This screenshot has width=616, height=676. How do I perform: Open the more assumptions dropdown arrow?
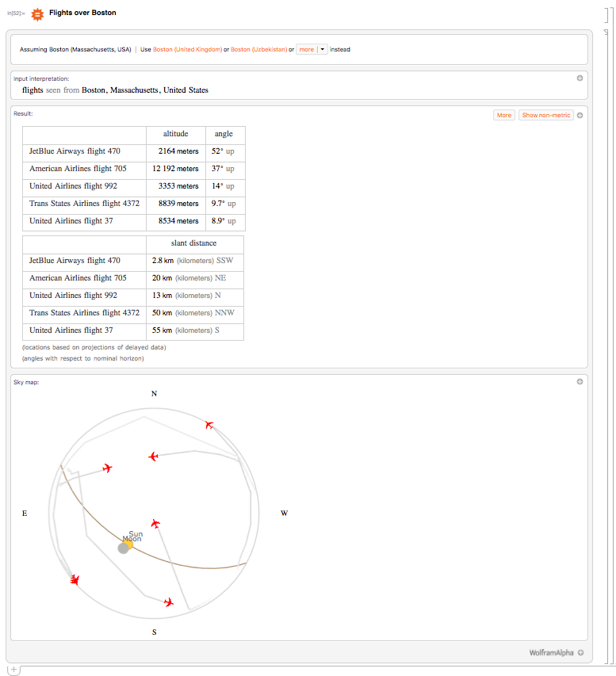coord(322,50)
